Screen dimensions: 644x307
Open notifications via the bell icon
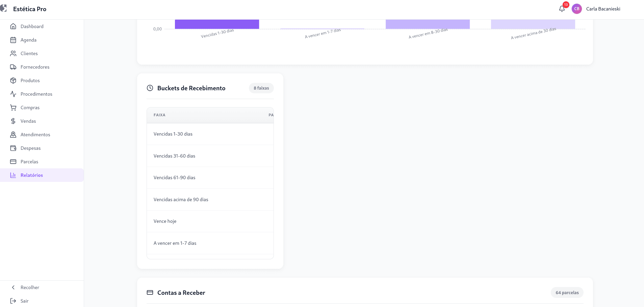pyautogui.click(x=562, y=9)
